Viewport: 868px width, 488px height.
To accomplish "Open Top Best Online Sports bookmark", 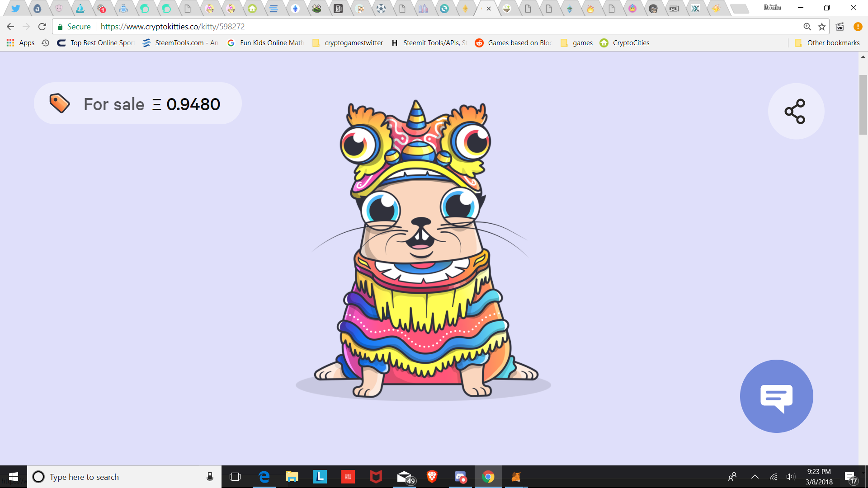I will (96, 43).
